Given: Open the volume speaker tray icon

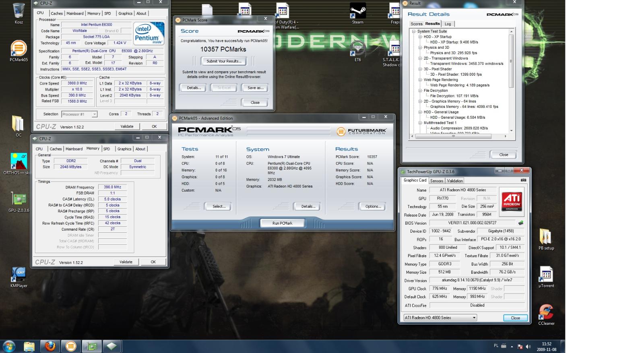Looking at the screenshot, I should [x=528, y=347].
